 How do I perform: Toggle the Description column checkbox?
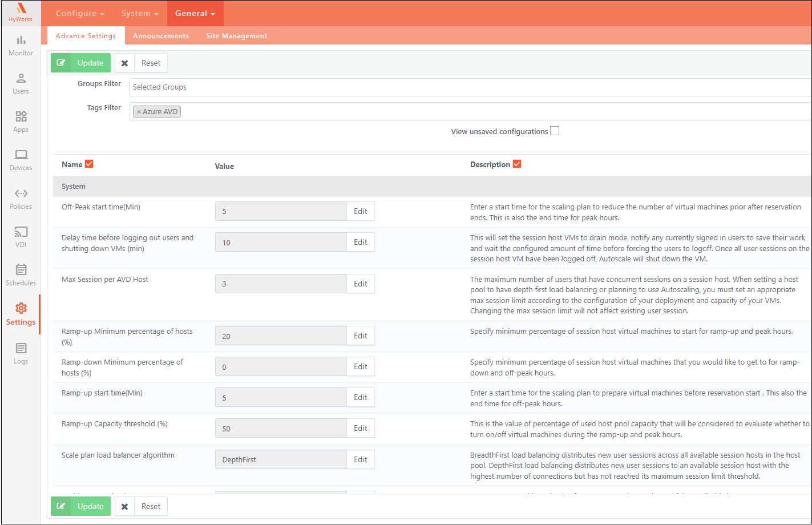click(x=517, y=164)
